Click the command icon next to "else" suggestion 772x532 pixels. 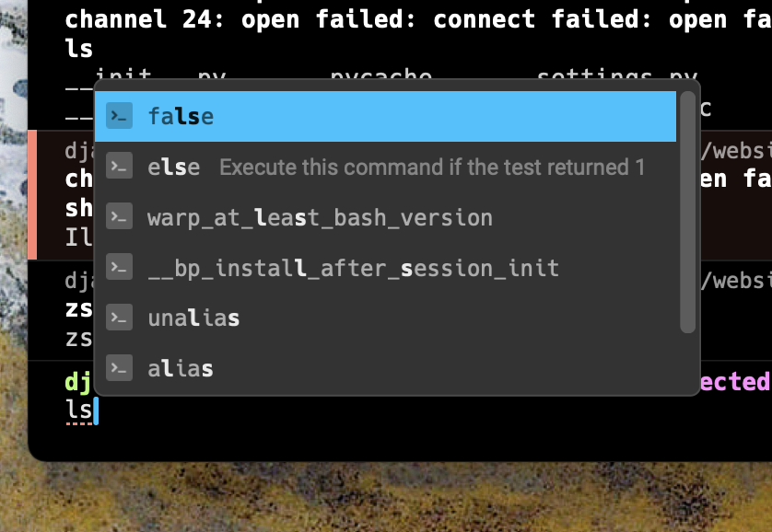pos(118,167)
